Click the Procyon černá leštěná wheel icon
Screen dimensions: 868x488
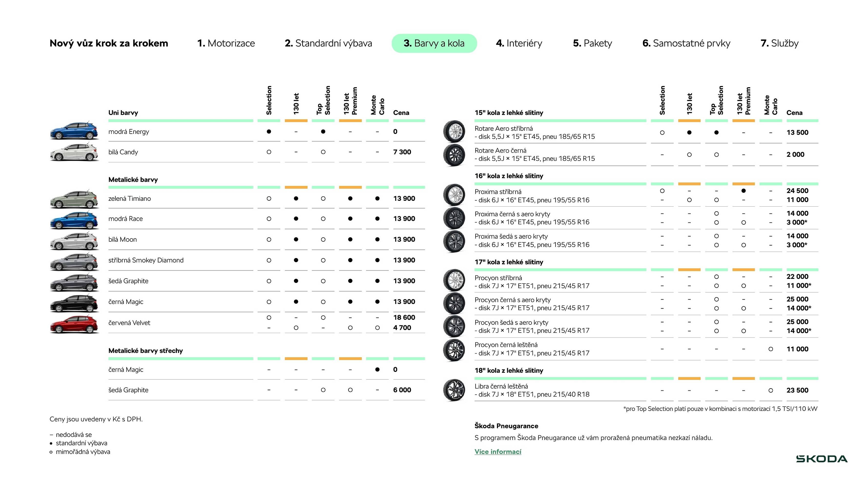[454, 349]
